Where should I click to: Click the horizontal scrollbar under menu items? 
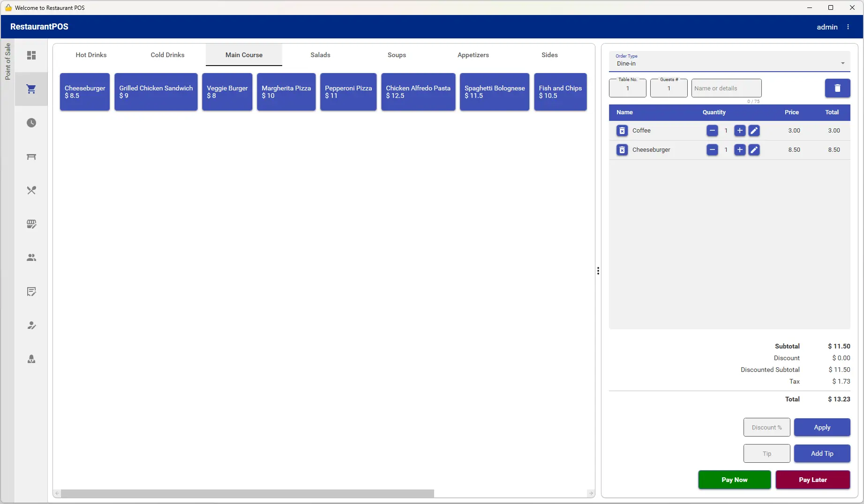pyautogui.click(x=248, y=493)
